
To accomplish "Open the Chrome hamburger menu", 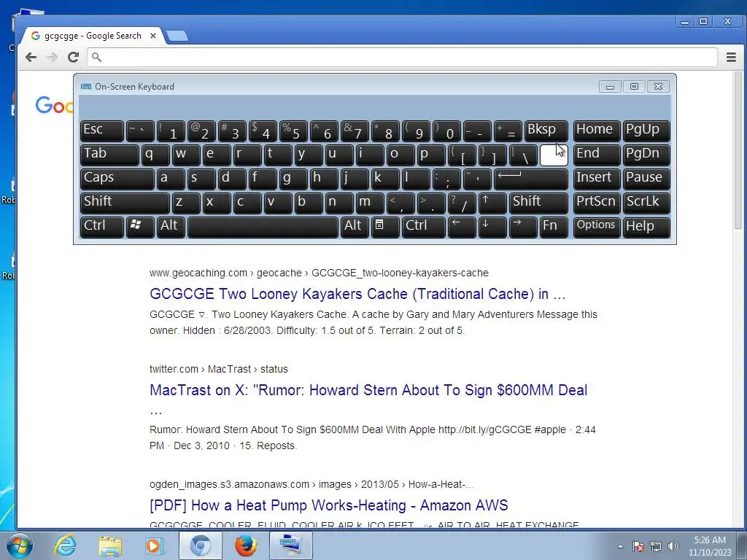I will tap(731, 57).
